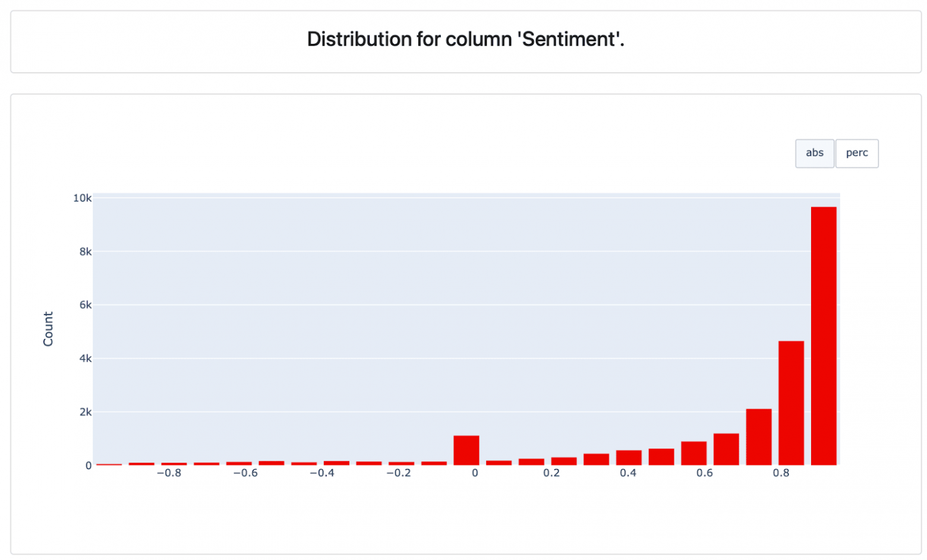Click the "10k" y-axis tick label

[82, 198]
